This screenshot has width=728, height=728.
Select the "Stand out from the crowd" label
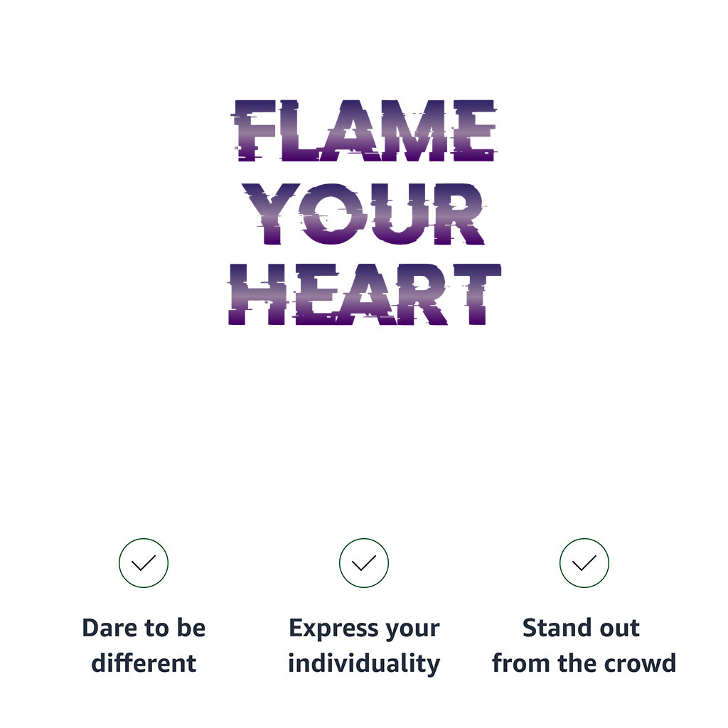584,646
